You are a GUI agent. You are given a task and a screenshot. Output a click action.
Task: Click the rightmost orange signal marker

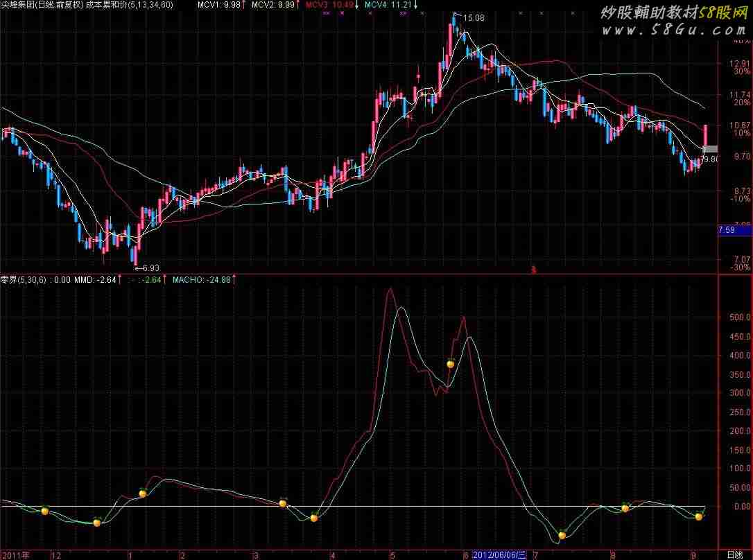tap(699, 516)
